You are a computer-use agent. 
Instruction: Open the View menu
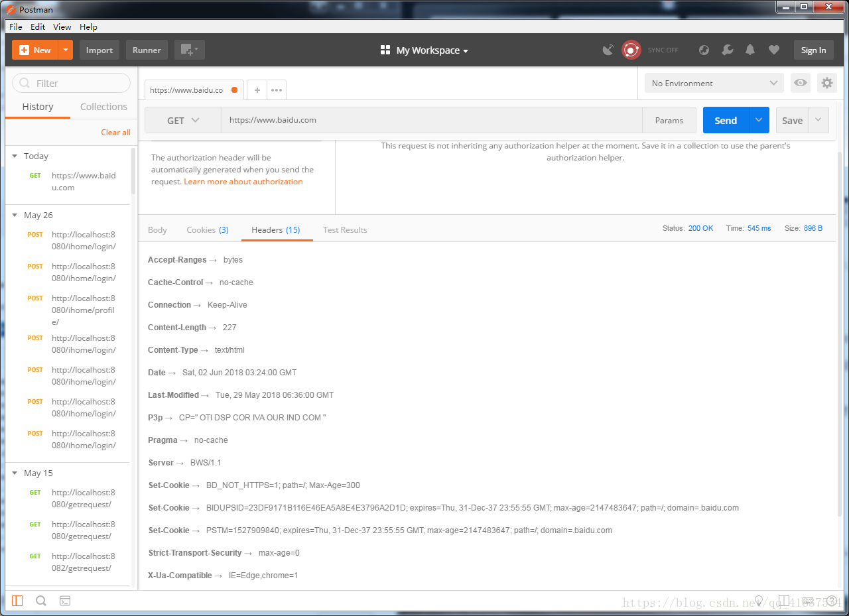pyautogui.click(x=62, y=27)
